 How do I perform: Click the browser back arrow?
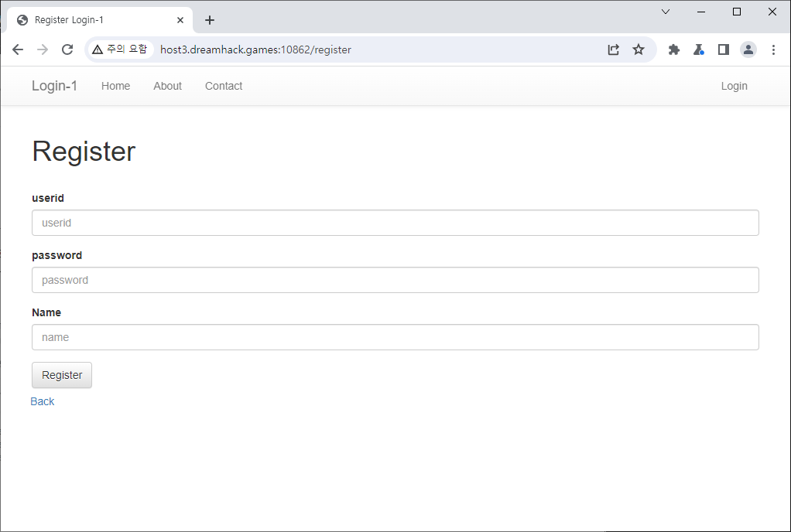pyautogui.click(x=18, y=49)
